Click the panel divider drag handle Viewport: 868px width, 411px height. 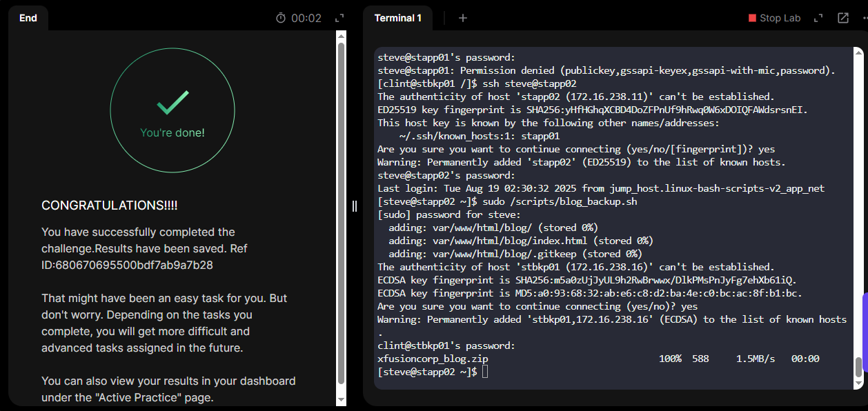[x=355, y=205]
